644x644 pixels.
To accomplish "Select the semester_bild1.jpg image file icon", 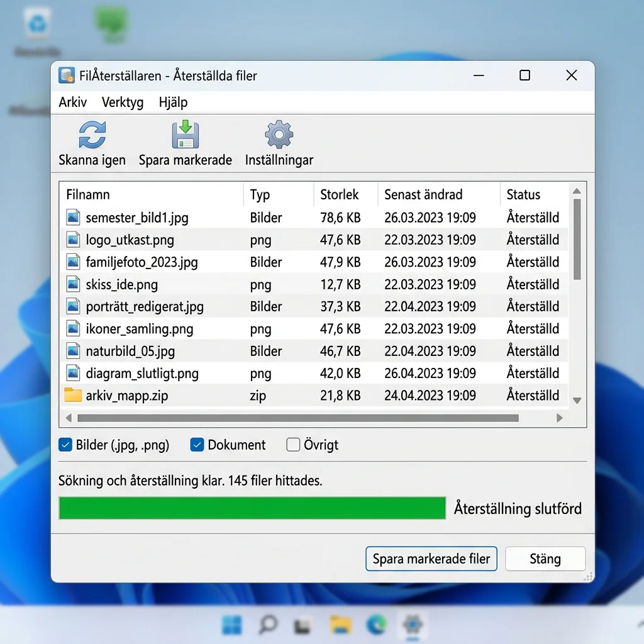I will click(73, 217).
